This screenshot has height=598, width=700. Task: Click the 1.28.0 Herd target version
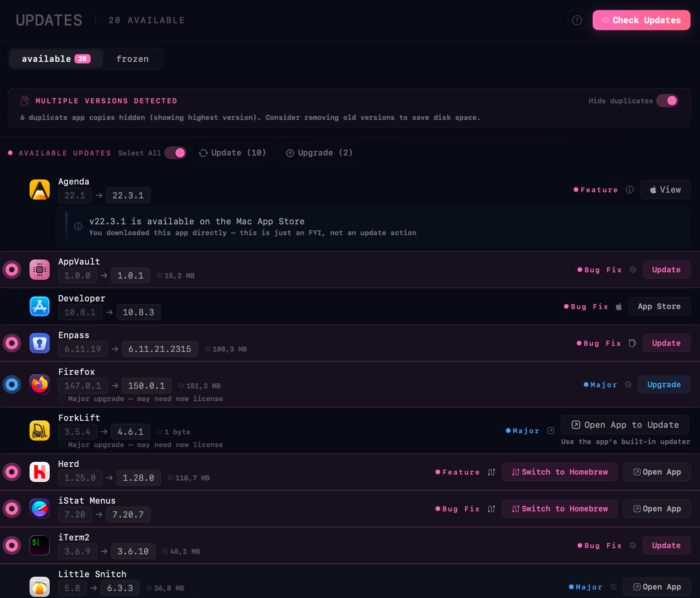(x=138, y=478)
